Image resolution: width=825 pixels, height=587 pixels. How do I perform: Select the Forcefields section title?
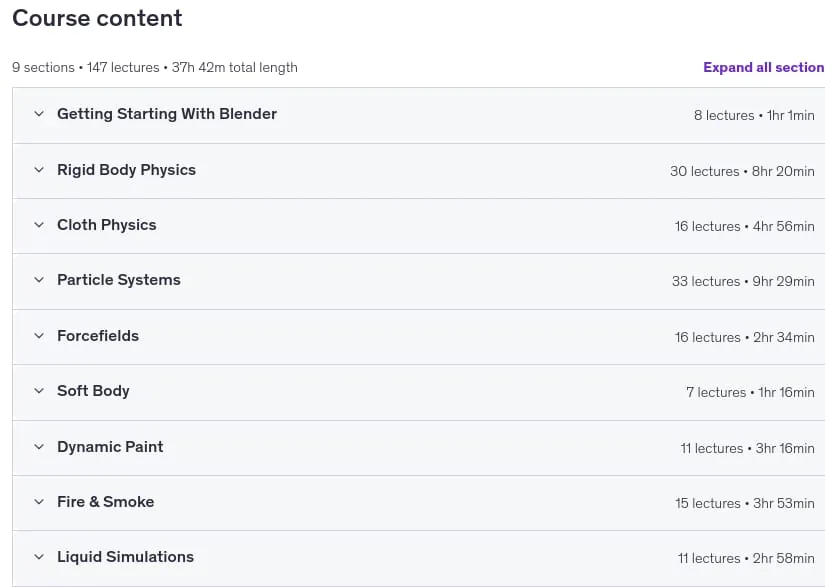pyautogui.click(x=98, y=336)
